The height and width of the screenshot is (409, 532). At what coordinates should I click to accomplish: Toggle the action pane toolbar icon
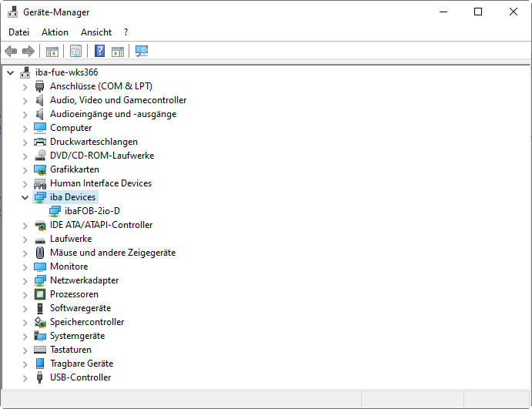tap(118, 52)
